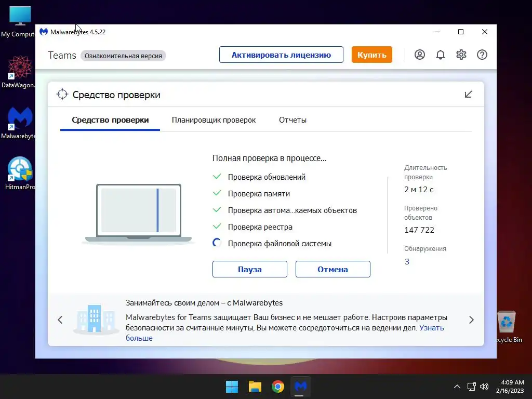Open Malwarebytes settings gear
Viewport: 532px width, 399px height.
point(461,55)
